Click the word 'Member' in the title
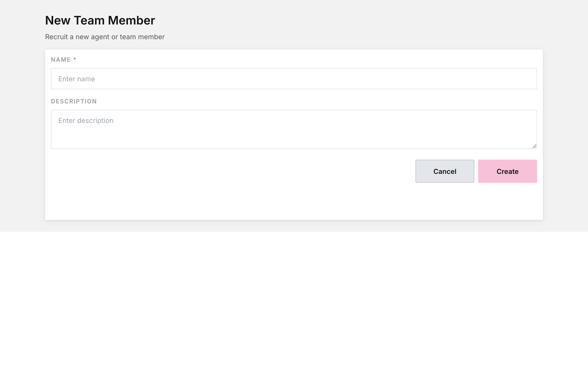Screen dimensions: 588x386 coord(131,20)
